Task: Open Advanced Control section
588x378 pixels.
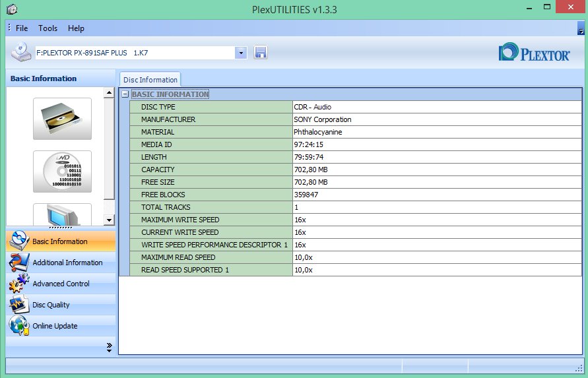Action: coord(61,284)
